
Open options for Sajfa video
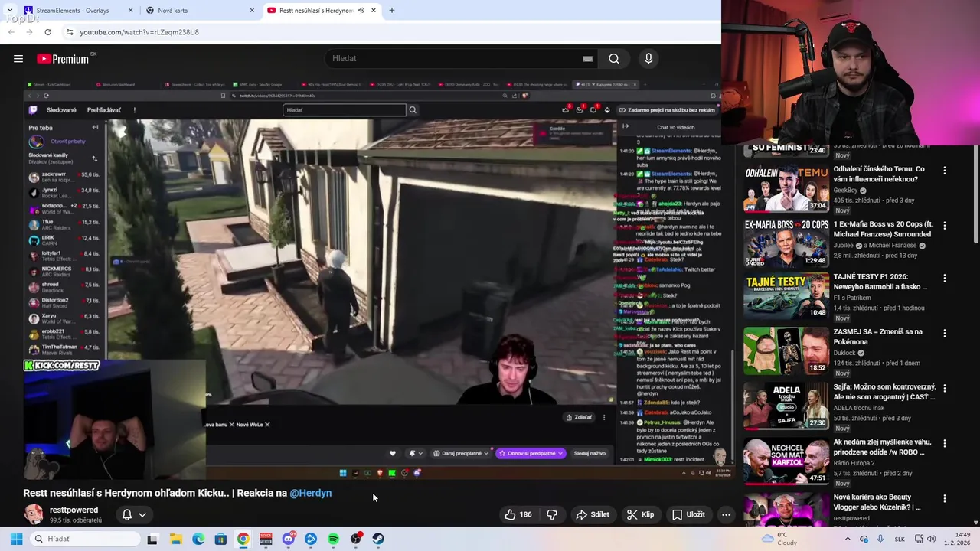tap(944, 388)
